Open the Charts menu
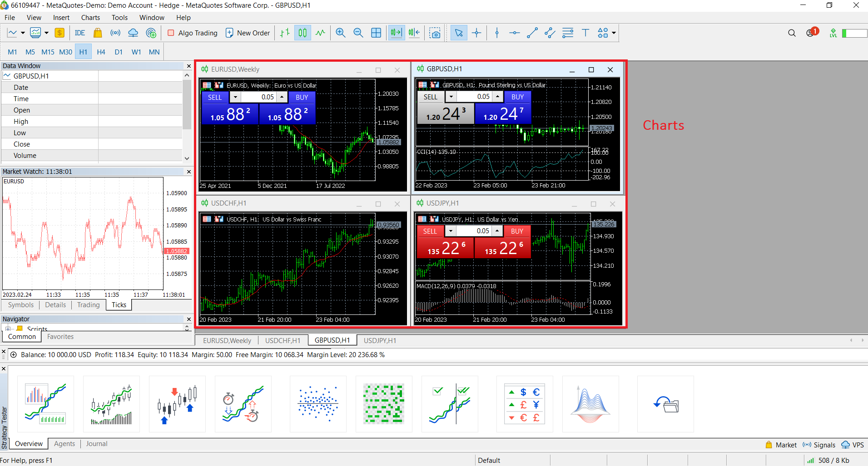The image size is (868, 466). click(x=90, y=17)
